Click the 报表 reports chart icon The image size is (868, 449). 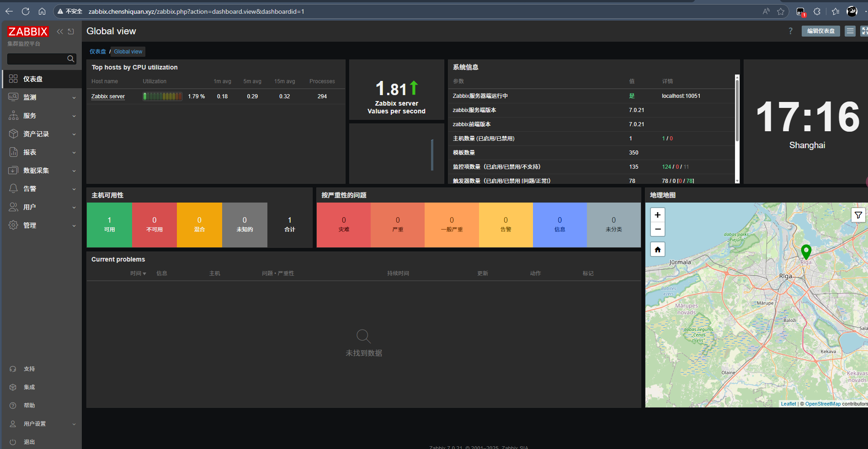13,152
